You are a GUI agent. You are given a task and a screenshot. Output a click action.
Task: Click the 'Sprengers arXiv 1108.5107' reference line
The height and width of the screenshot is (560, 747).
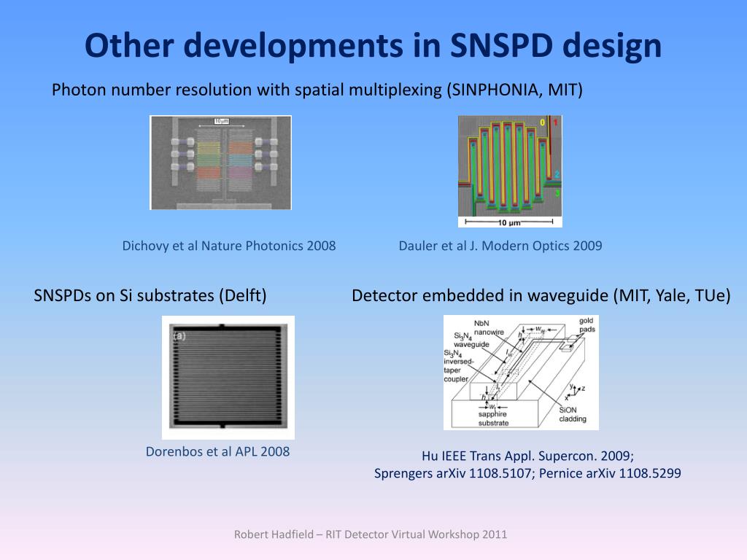527,473
